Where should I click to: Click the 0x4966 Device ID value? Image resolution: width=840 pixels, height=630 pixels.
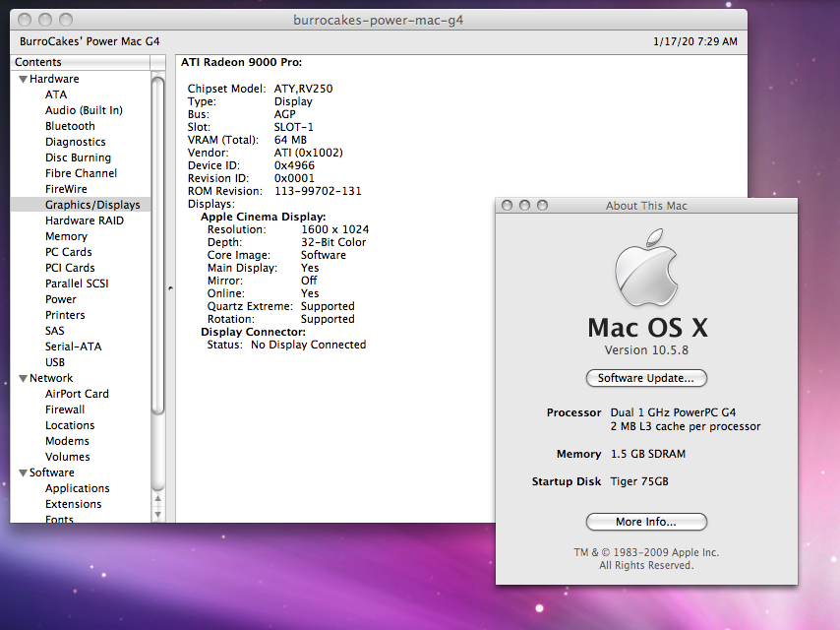point(294,165)
